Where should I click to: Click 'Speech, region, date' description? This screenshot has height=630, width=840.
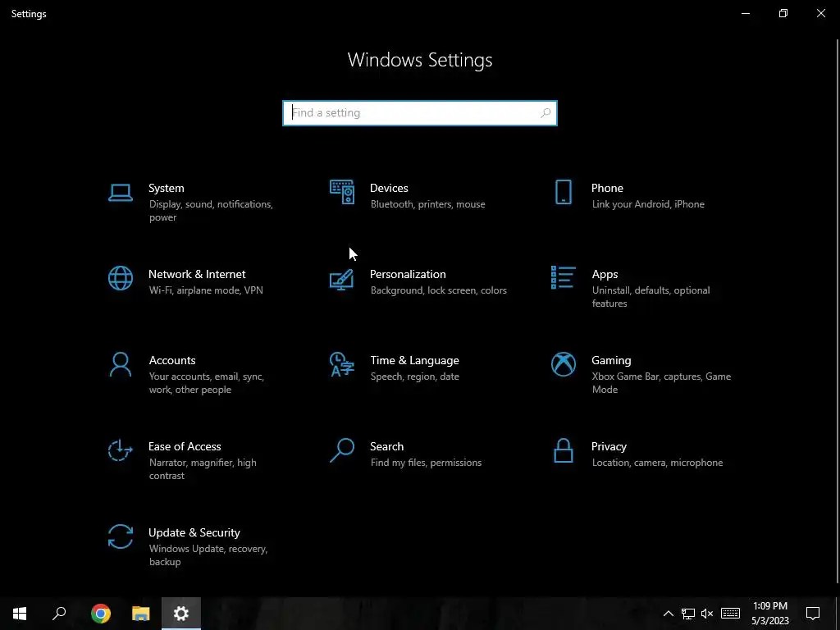point(414,377)
